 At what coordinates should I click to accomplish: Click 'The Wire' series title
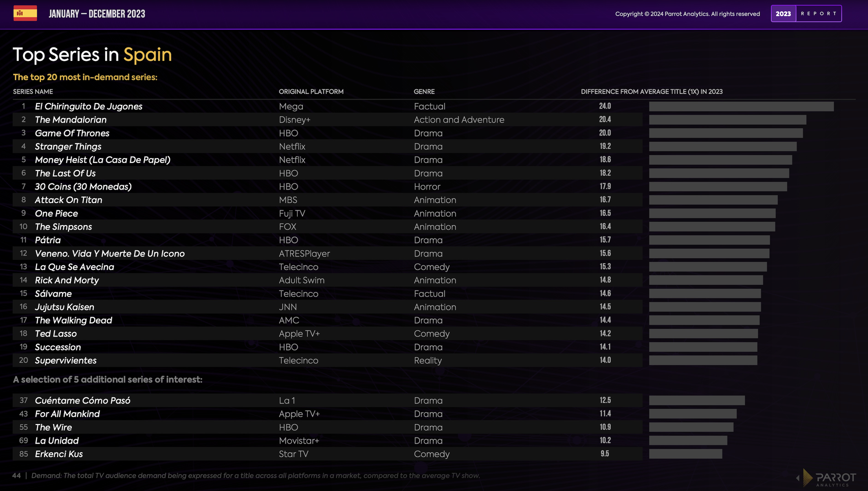point(53,427)
